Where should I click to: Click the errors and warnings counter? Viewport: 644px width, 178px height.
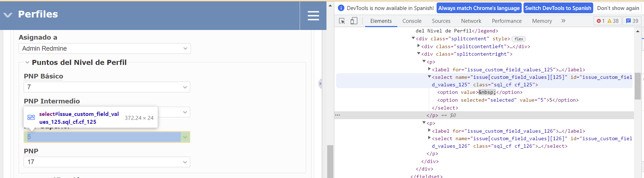click(x=608, y=21)
